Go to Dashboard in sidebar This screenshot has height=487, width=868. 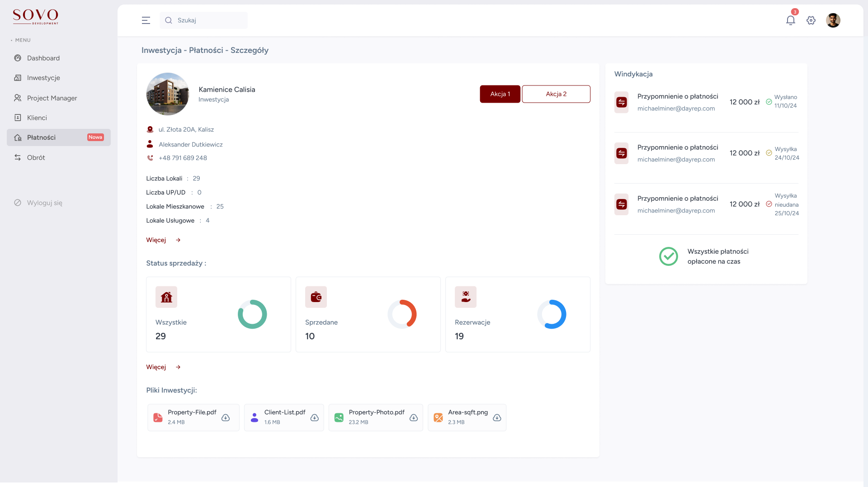tap(43, 58)
